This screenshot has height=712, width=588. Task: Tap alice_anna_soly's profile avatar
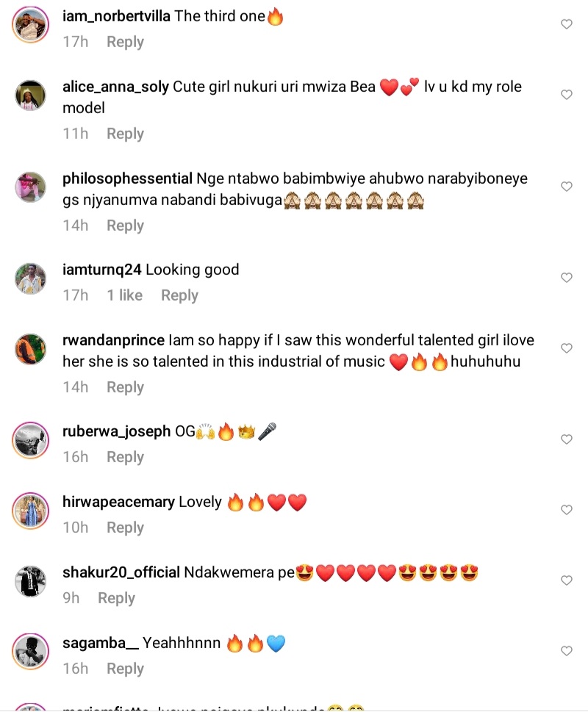(x=31, y=96)
